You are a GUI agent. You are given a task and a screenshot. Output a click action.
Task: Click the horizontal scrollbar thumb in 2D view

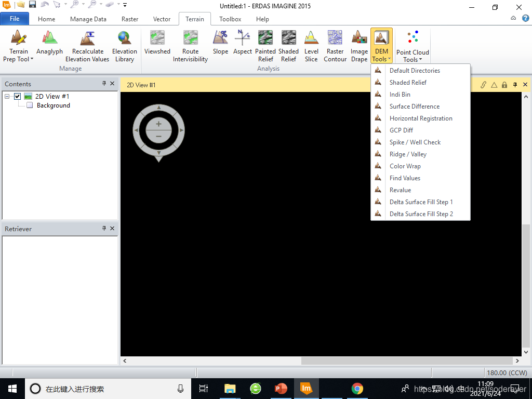pos(407,361)
